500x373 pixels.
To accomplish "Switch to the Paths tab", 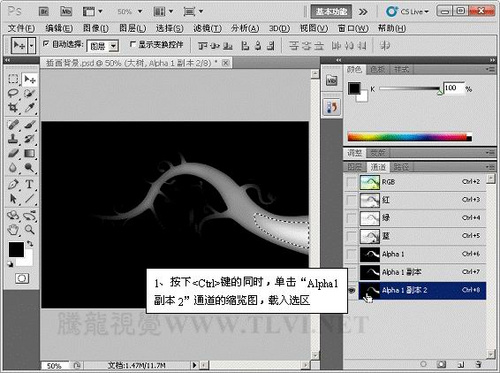I will tap(401, 167).
